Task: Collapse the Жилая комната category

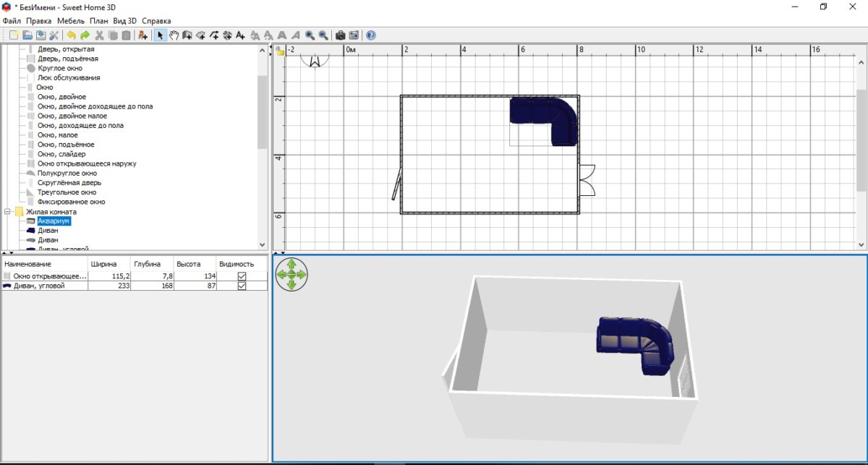Action: [8, 212]
